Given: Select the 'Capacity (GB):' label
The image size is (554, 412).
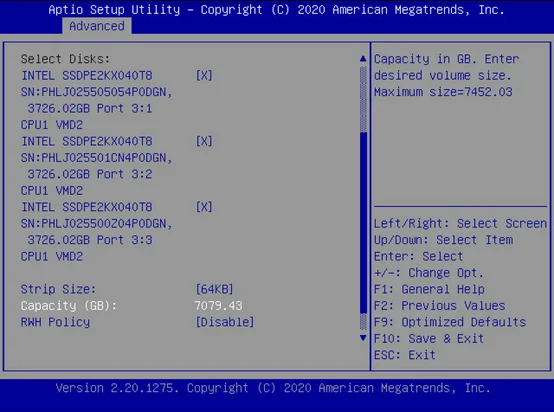Looking at the screenshot, I should point(69,306).
